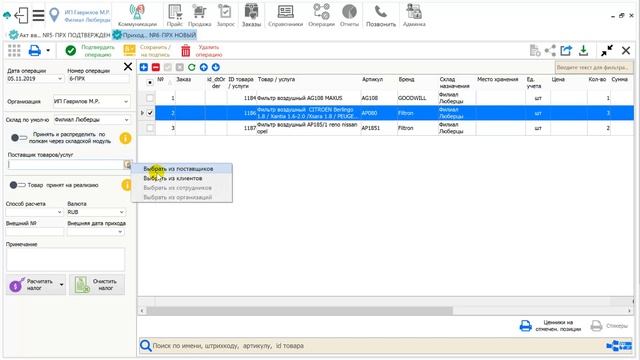This screenshot has width=640, height=360.
Task: Open the Внешняя дата прихода dropdown
Action: 120,232
